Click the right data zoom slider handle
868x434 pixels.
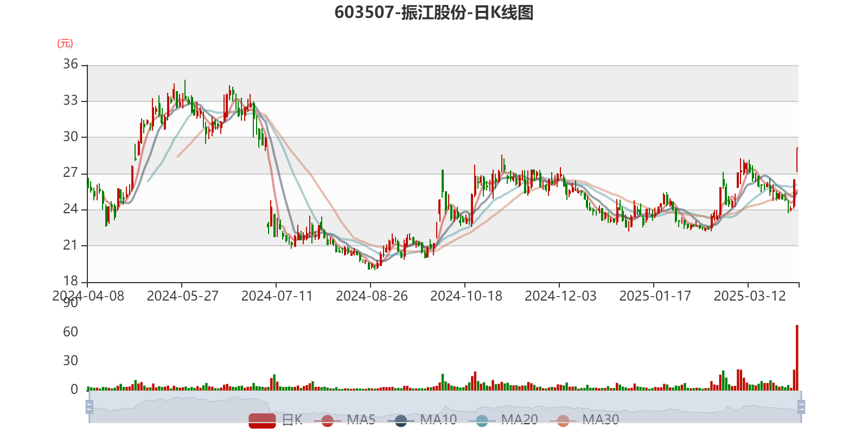[801, 407]
